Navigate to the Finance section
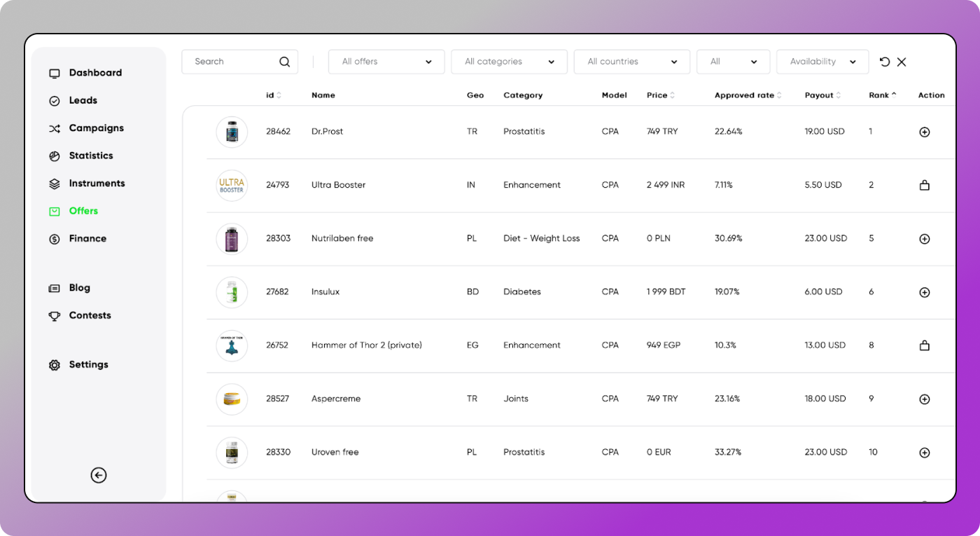 [x=87, y=238]
